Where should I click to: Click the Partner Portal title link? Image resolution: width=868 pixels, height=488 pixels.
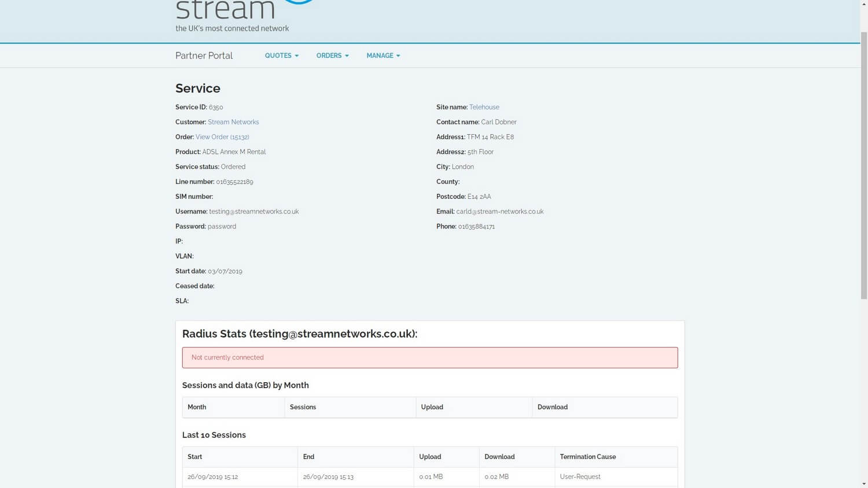tap(204, 56)
